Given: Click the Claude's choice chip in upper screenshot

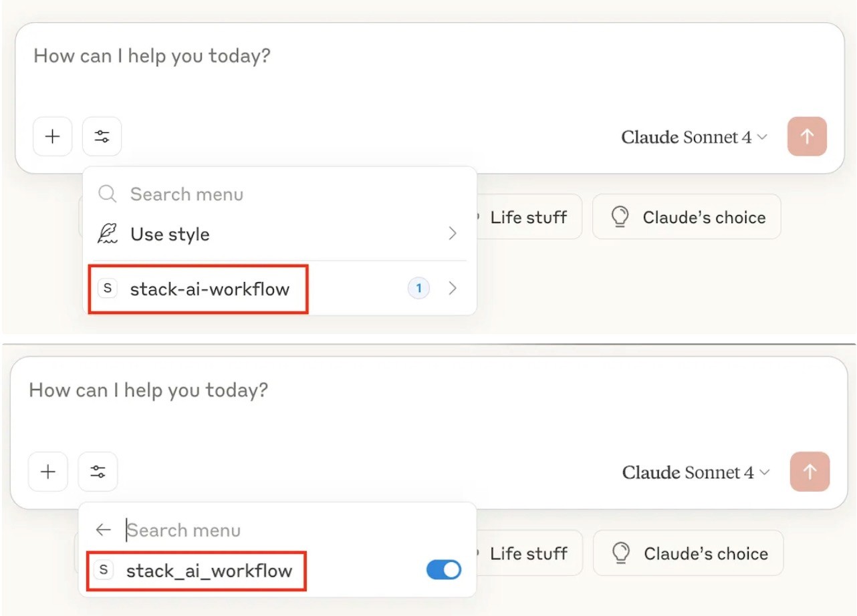Looking at the screenshot, I should tap(687, 217).
